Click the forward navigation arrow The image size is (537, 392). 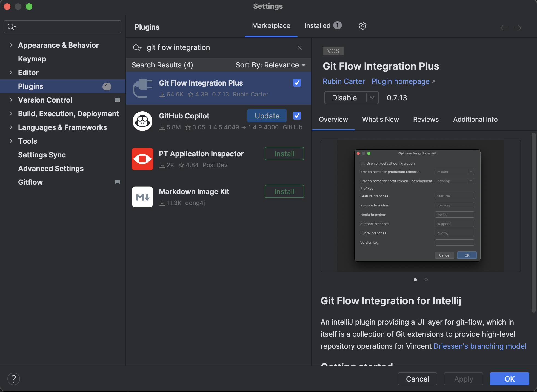tap(518, 28)
